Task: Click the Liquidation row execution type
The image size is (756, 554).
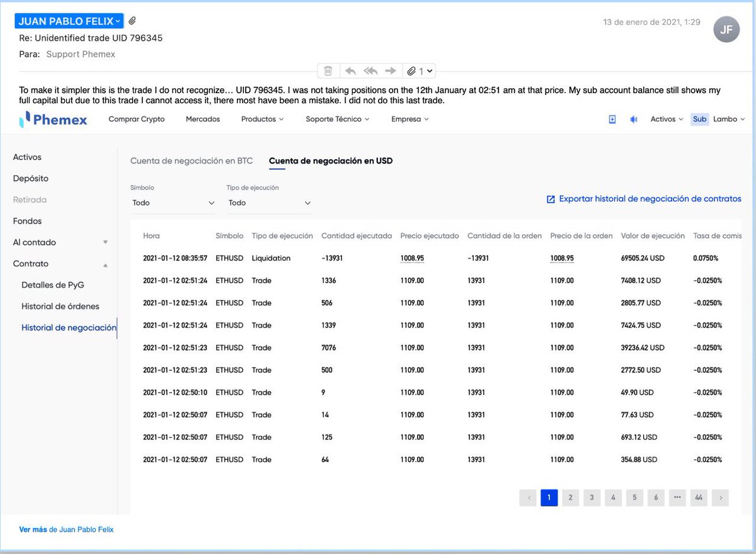Action: click(x=271, y=258)
